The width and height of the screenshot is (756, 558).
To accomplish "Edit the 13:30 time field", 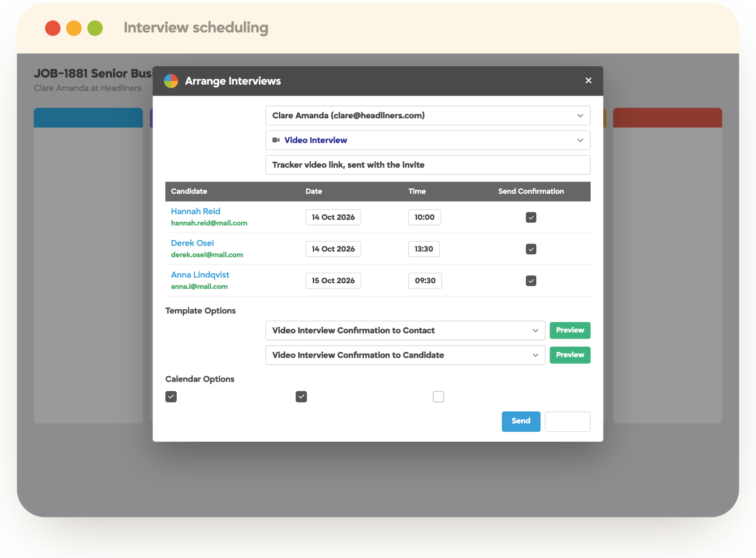I will point(424,249).
